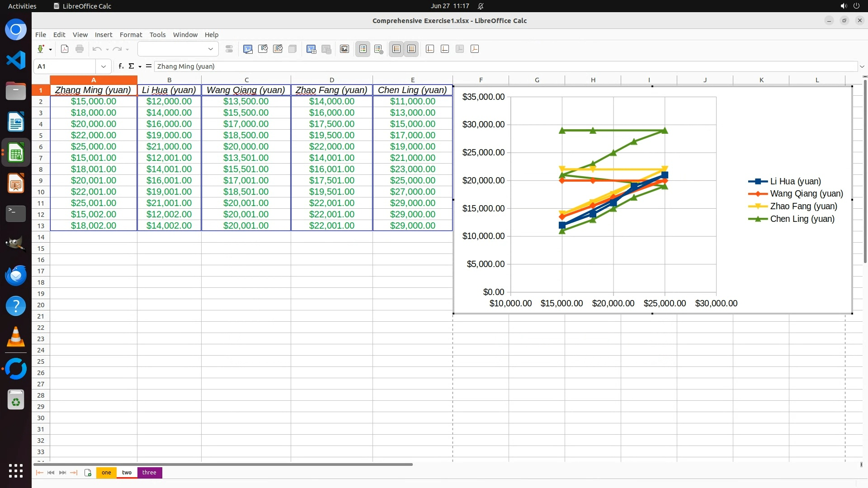Click the All Axes icon

pos(475,49)
